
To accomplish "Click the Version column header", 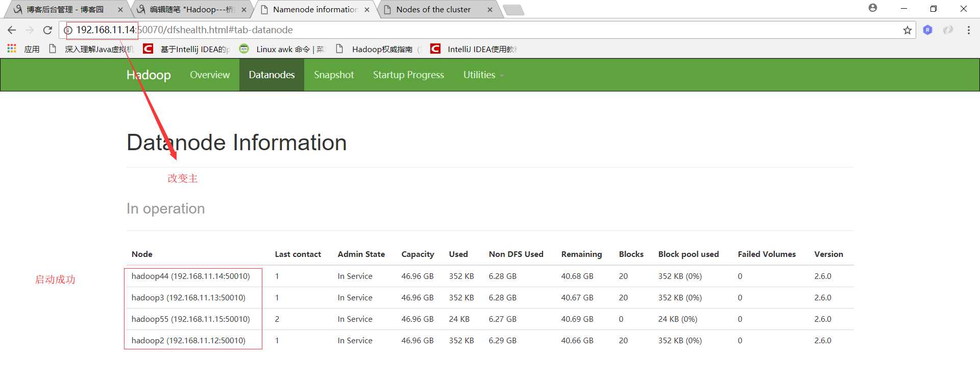I will 828,254.
